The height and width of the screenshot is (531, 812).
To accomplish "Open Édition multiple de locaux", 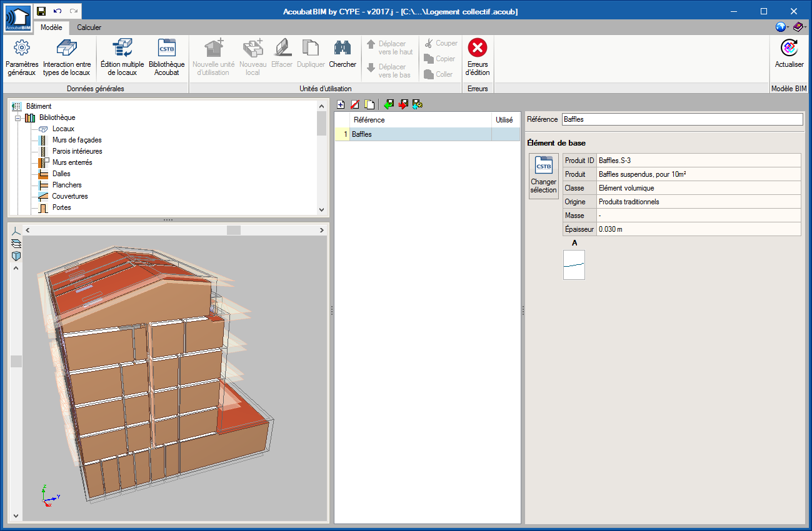I will click(122, 57).
